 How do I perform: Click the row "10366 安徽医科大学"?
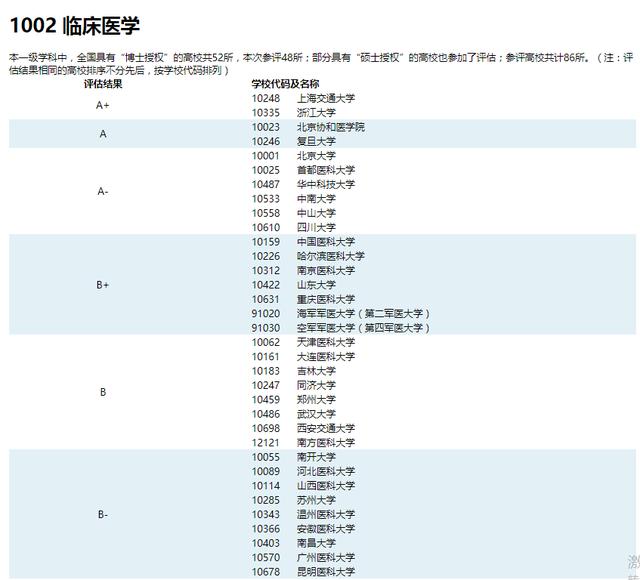pos(303,529)
